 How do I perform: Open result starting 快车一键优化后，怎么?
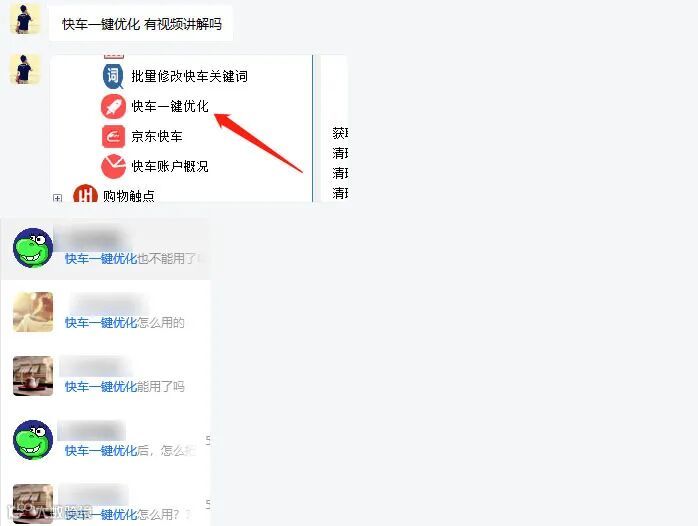(106, 440)
